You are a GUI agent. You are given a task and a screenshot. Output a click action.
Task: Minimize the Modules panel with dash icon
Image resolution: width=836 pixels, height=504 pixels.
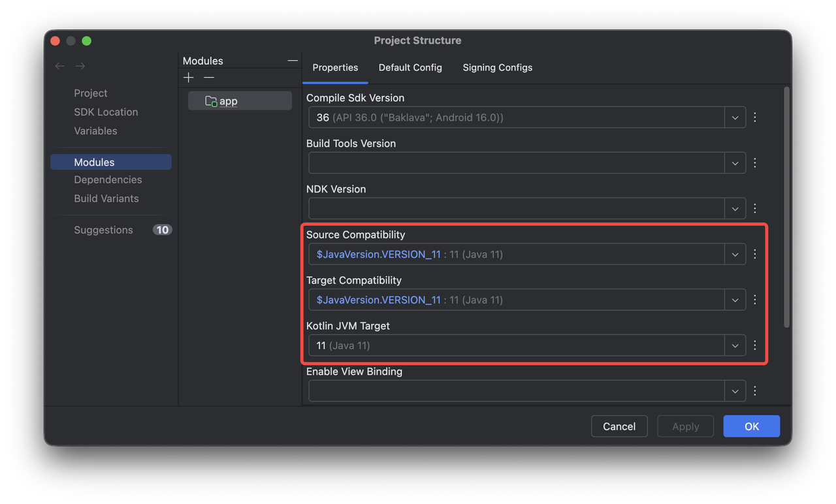tap(293, 61)
